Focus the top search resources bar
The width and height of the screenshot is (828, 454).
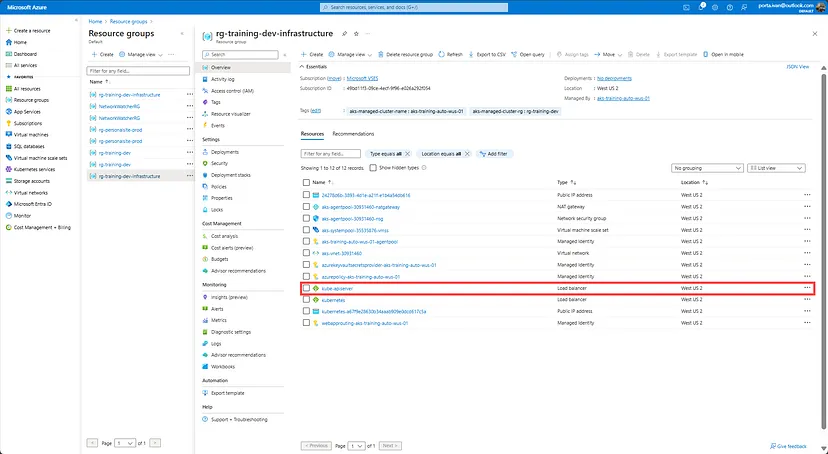coord(414,7)
